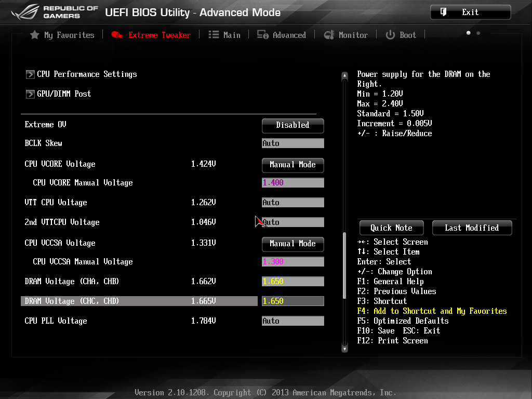This screenshot has width=532, height=399.
Task: Select the highlighted DRAM Voltage (CHC, CHD) row
Action: [139, 301]
